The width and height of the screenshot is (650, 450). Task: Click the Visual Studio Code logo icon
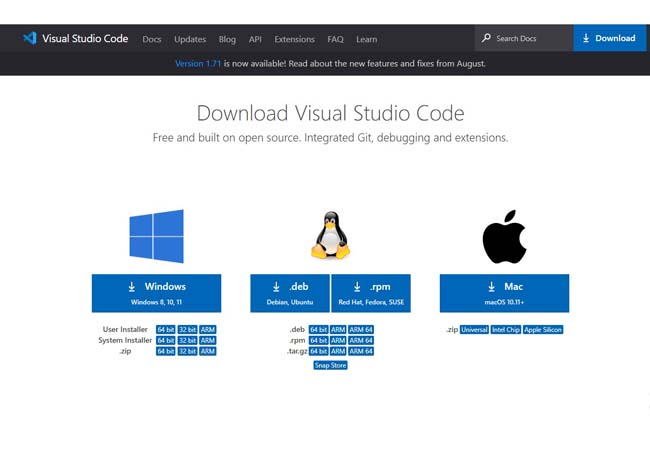pyautogui.click(x=30, y=39)
